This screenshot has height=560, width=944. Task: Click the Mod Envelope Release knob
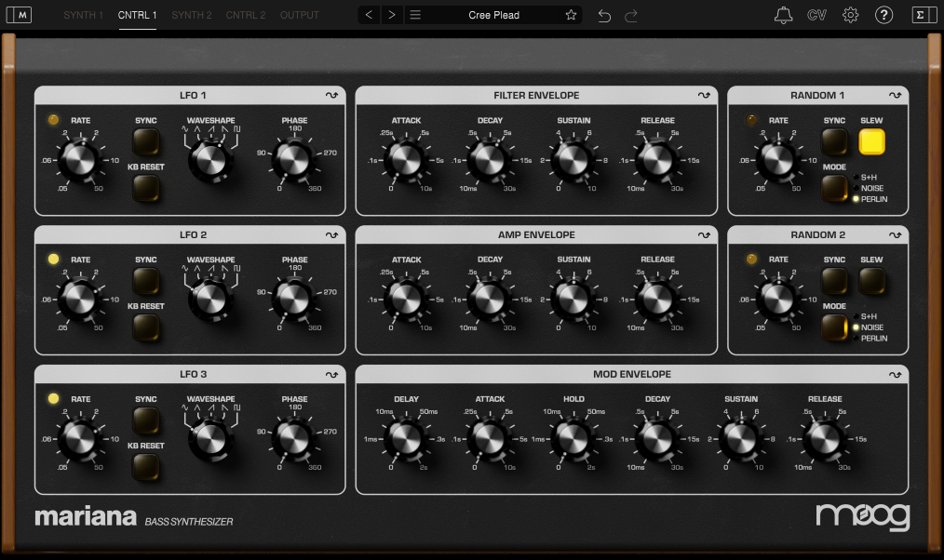tap(825, 438)
